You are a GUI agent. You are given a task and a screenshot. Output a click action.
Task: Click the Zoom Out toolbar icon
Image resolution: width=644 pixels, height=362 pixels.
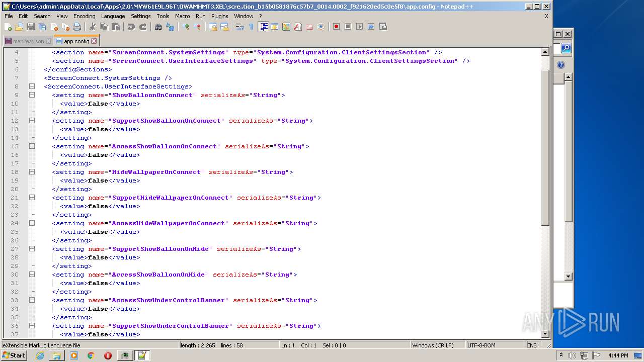(x=197, y=27)
